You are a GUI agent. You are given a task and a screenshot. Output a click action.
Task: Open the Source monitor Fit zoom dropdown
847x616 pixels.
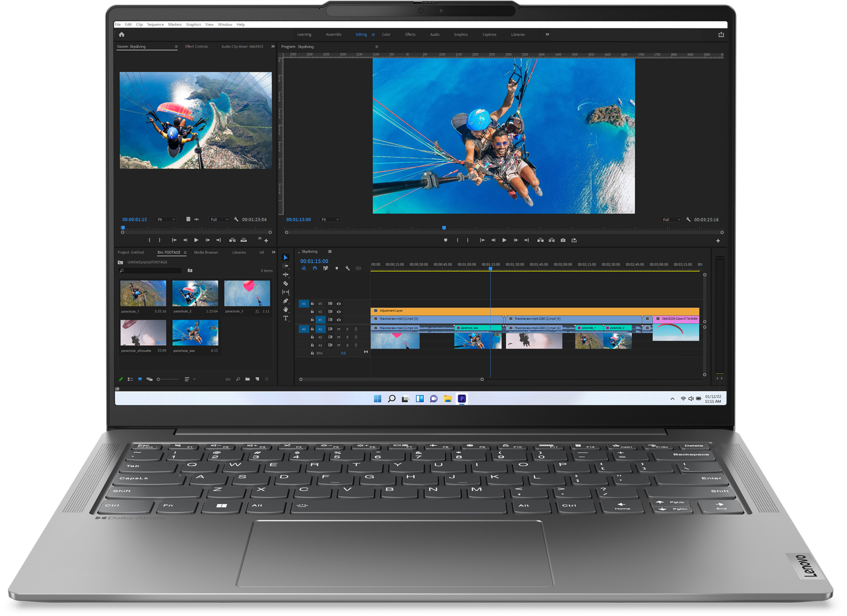pyautogui.click(x=166, y=219)
